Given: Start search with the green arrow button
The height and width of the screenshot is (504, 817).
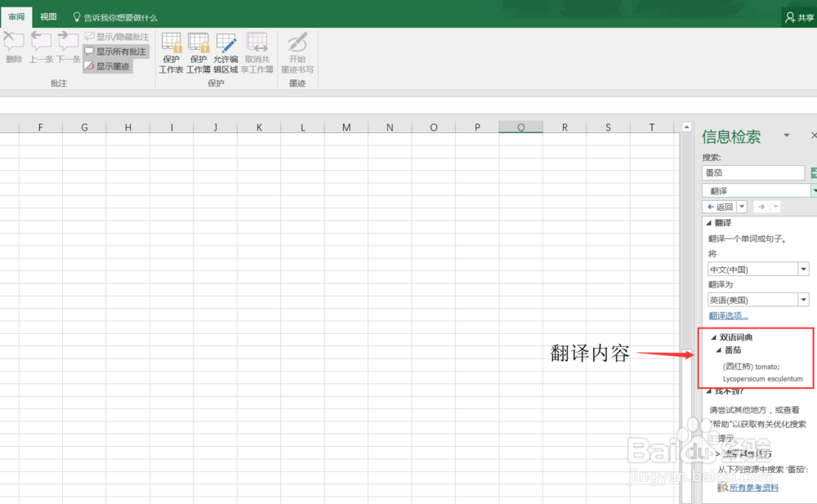Looking at the screenshot, I should tap(814, 172).
